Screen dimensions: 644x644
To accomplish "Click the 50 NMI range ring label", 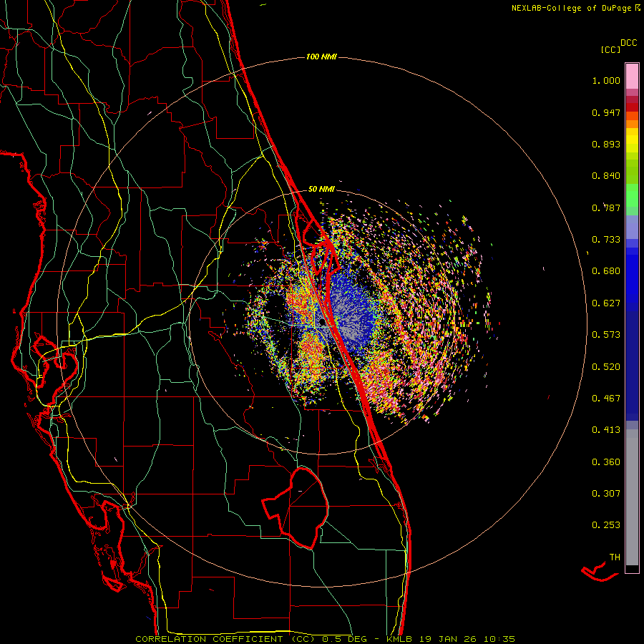I will (x=321, y=189).
